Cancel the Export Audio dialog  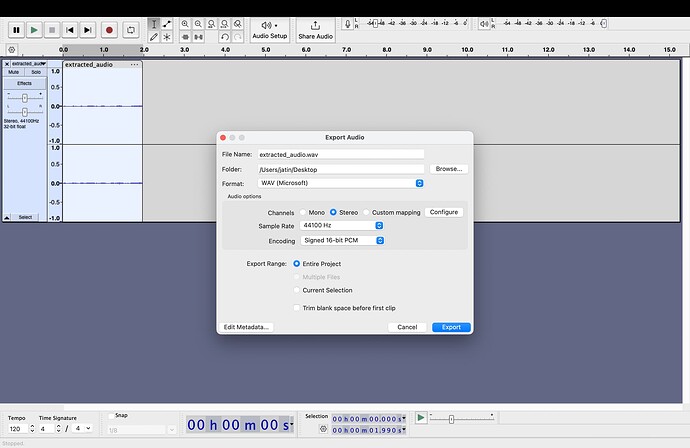[x=407, y=327]
